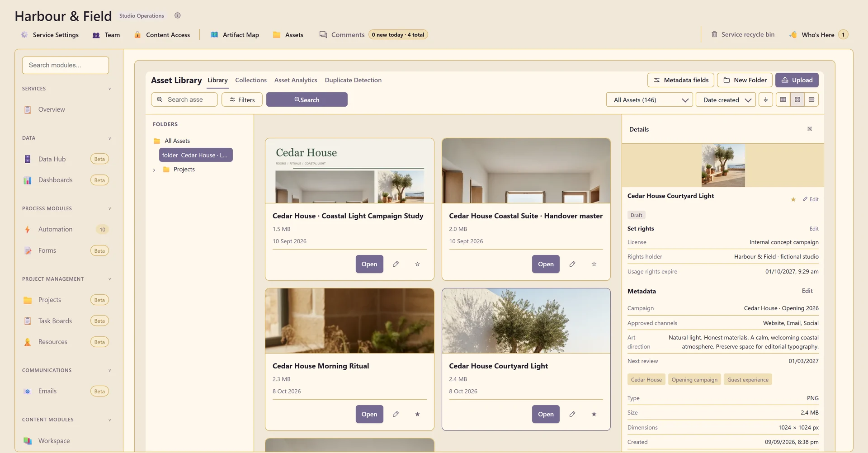
Task: Click edit pencil on Handover master card
Action: point(572,264)
